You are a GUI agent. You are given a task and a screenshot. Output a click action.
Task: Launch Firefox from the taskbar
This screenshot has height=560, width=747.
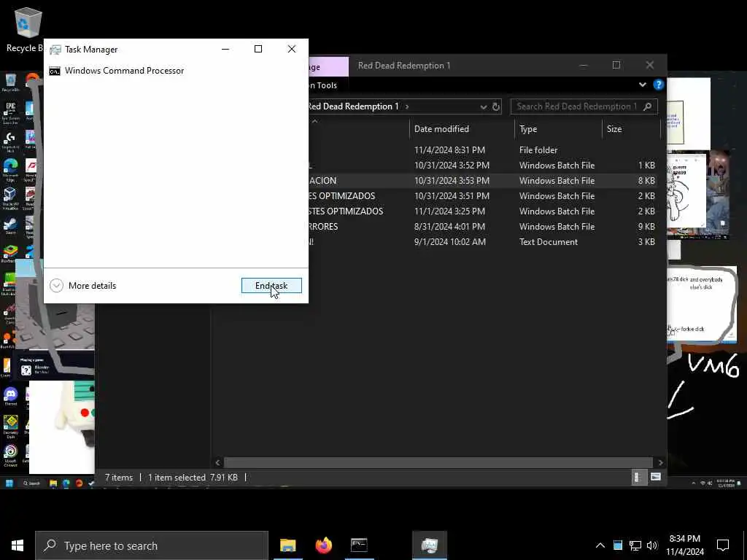click(x=323, y=545)
